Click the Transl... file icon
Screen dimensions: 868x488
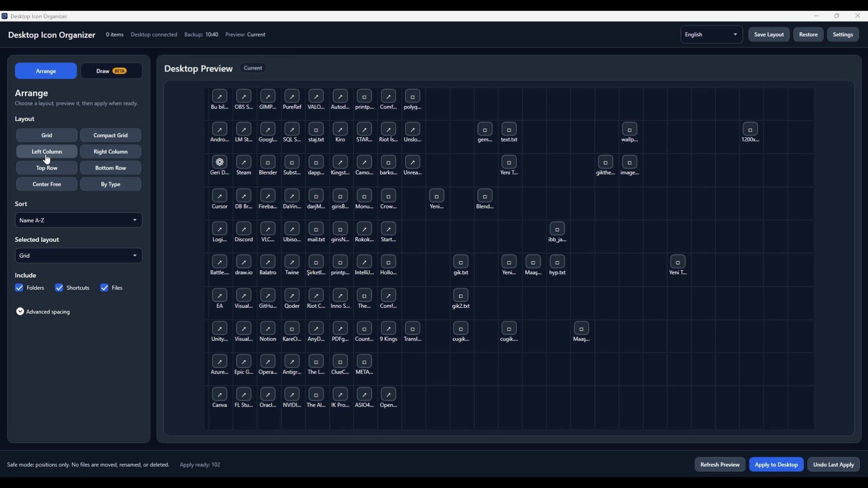[413, 328]
